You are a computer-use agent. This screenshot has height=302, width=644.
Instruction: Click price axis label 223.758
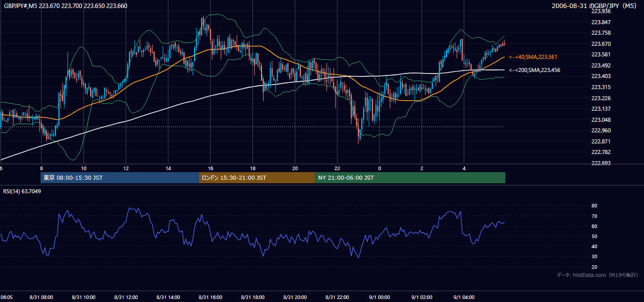(x=601, y=33)
